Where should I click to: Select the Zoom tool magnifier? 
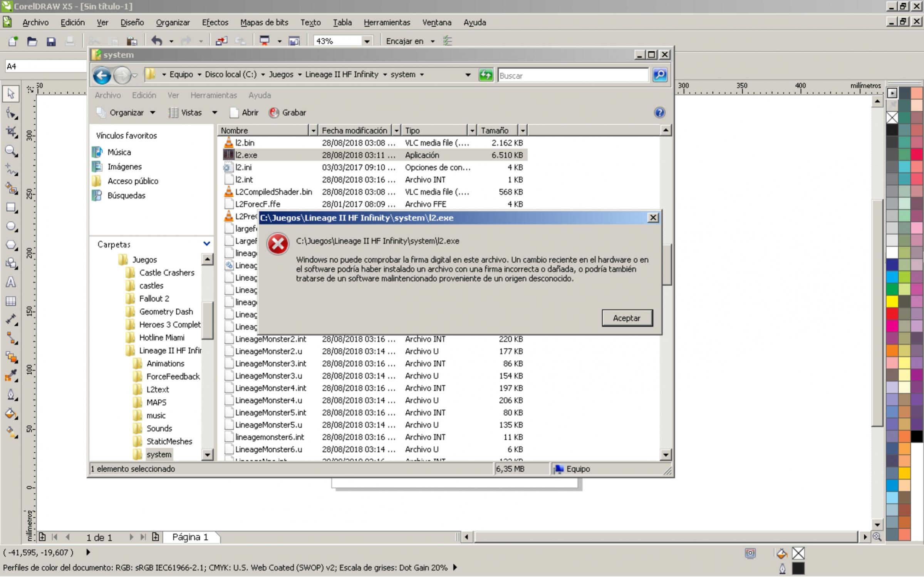[11, 151]
